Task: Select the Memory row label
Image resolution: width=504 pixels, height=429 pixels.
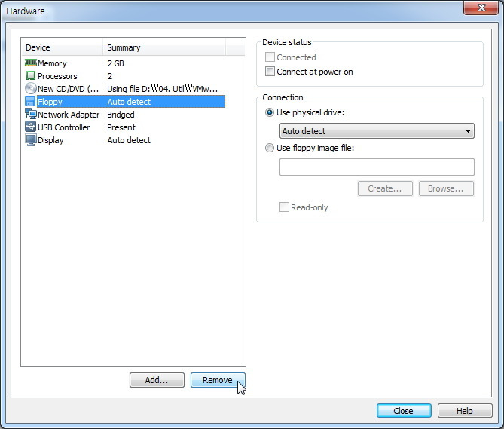Action: coord(52,63)
